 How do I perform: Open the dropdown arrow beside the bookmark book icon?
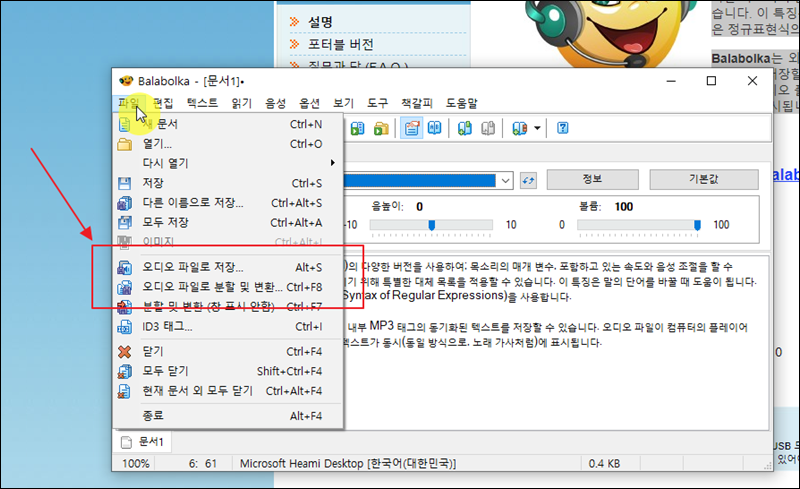pos(537,128)
